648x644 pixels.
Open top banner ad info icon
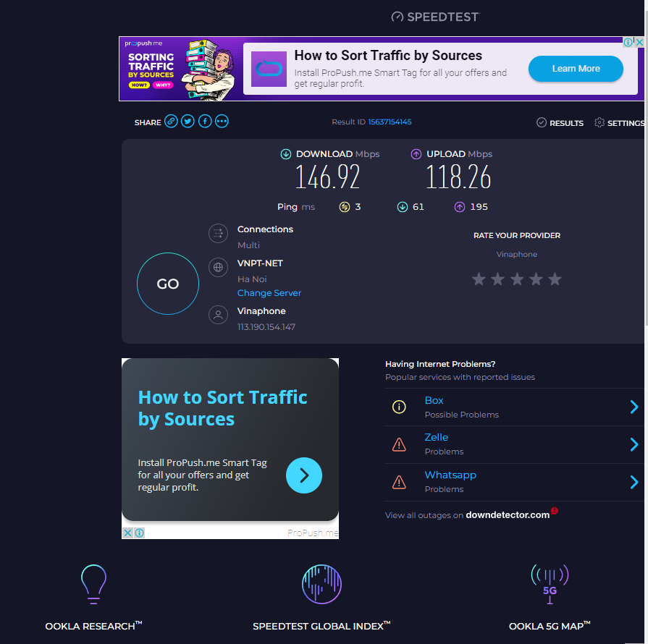coord(628,42)
